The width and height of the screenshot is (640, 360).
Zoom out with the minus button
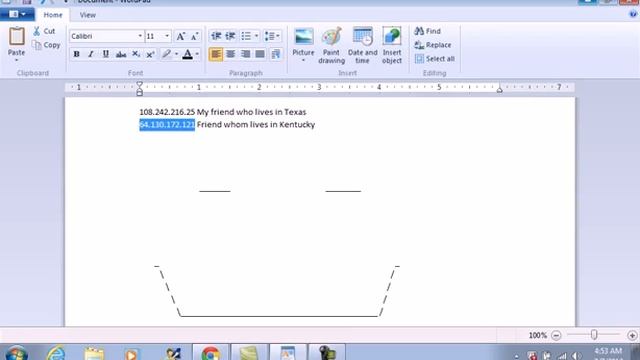[556, 336]
